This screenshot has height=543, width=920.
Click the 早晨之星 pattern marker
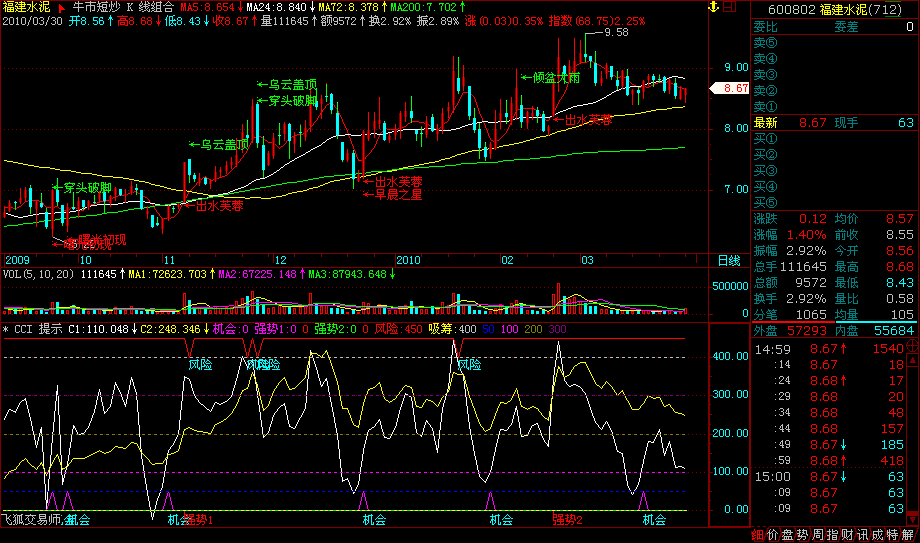pos(397,195)
